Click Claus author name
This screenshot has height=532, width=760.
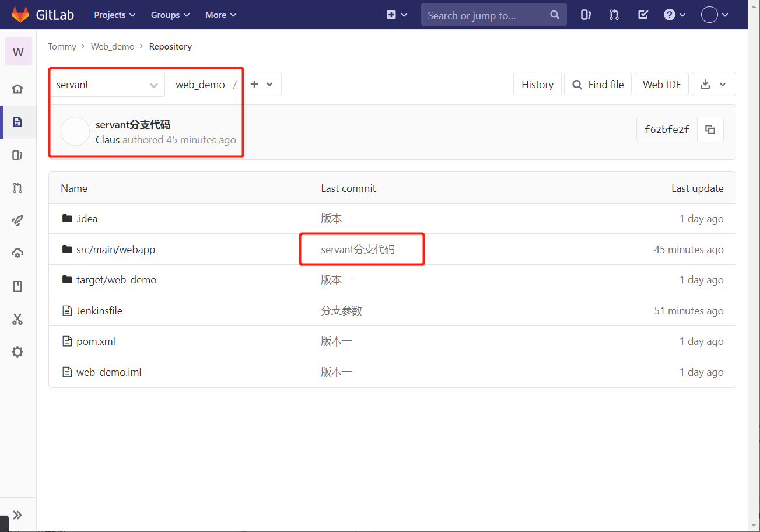click(107, 140)
